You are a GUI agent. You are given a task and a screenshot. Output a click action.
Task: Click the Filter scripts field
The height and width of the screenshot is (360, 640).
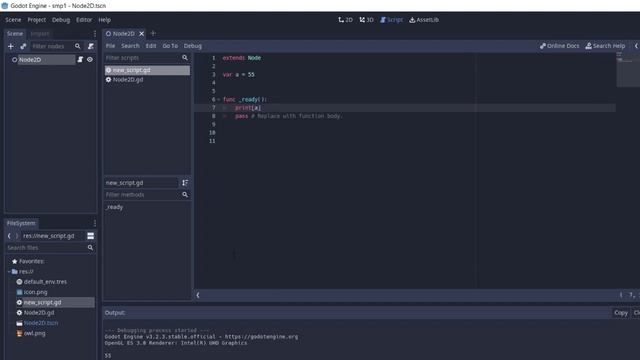coord(142,58)
